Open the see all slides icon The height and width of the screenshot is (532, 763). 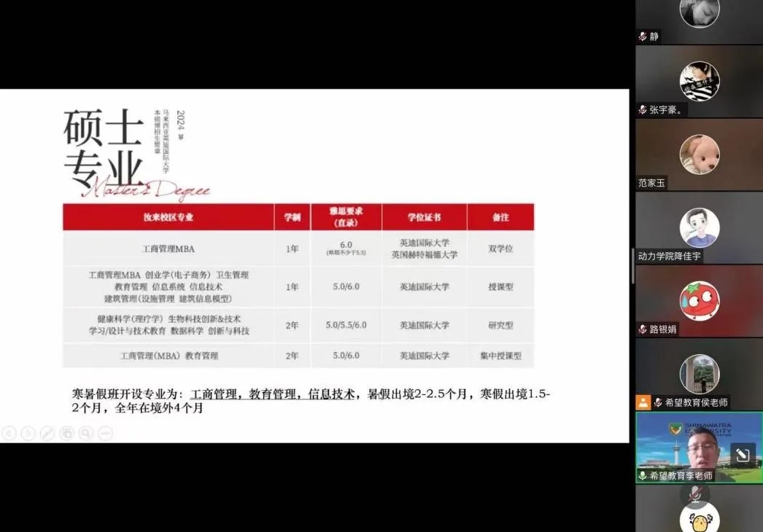point(66,434)
